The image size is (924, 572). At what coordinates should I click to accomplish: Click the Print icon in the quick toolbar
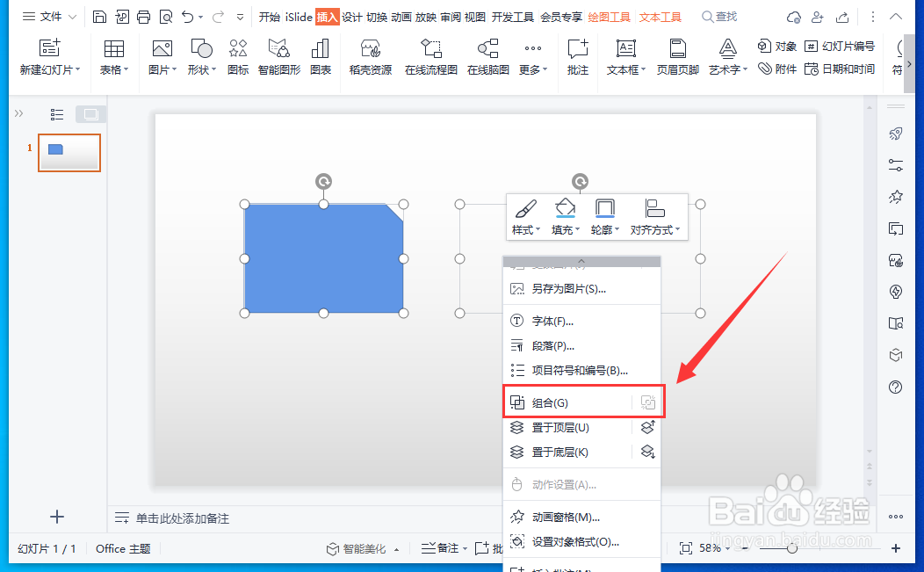pos(143,17)
